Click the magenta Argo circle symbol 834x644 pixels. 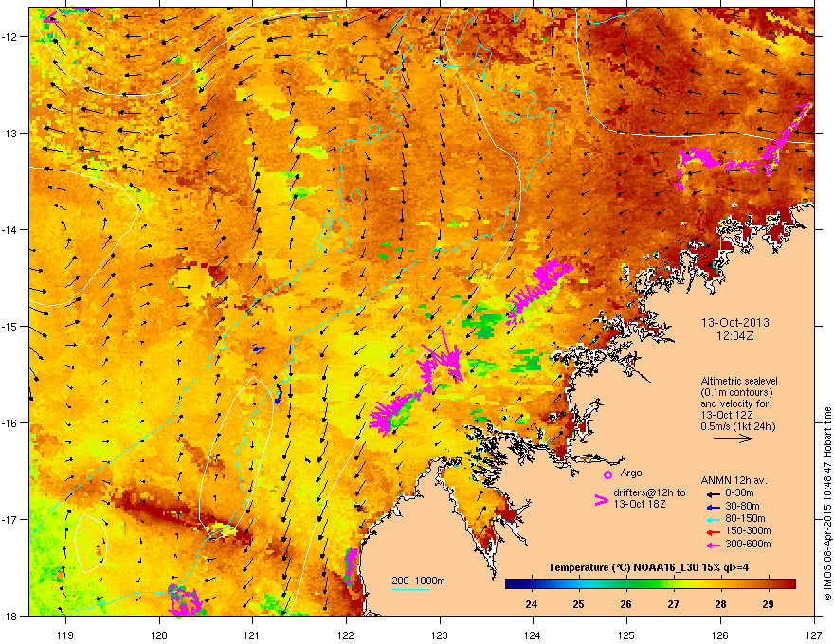coord(607,474)
